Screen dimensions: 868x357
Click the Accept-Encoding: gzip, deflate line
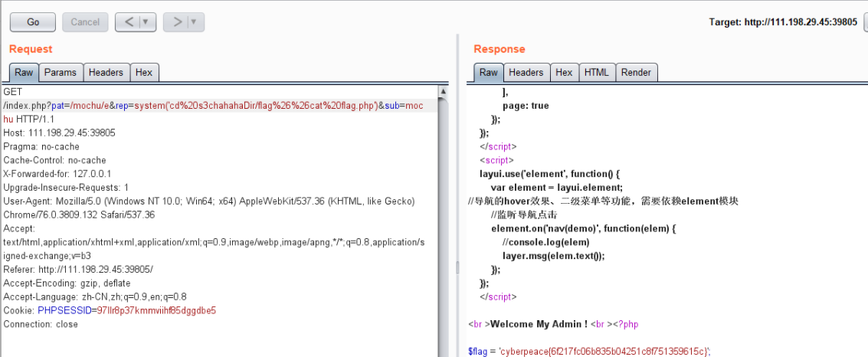pyautogui.click(x=67, y=283)
